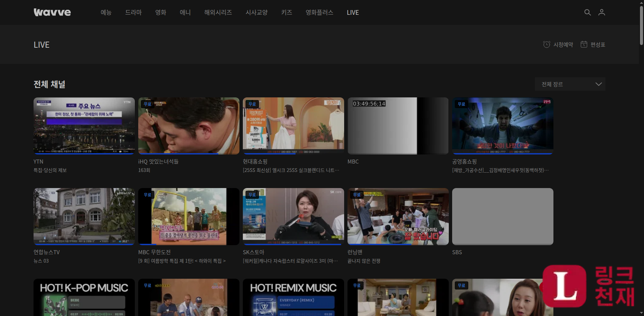644x316 pixels.
Task: Open the 영화플러스 menu
Action: pyautogui.click(x=319, y=12)
